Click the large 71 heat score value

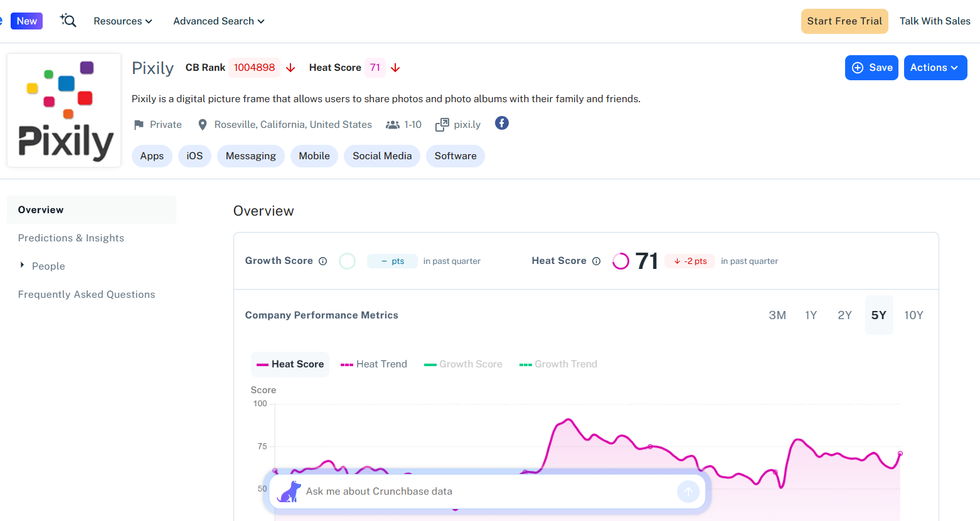click(646, 261)
